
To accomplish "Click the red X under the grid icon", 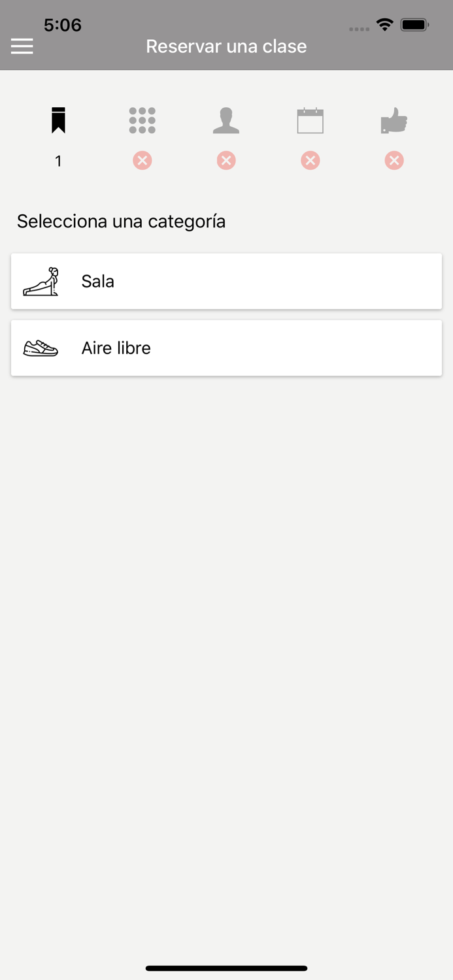I will pyautogui.click(x=142, y=161).
